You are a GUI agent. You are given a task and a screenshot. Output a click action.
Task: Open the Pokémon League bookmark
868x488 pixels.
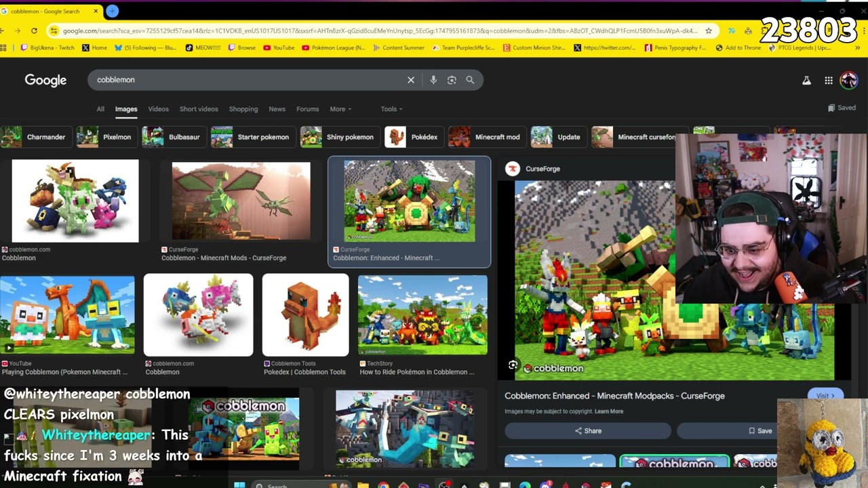334,47
